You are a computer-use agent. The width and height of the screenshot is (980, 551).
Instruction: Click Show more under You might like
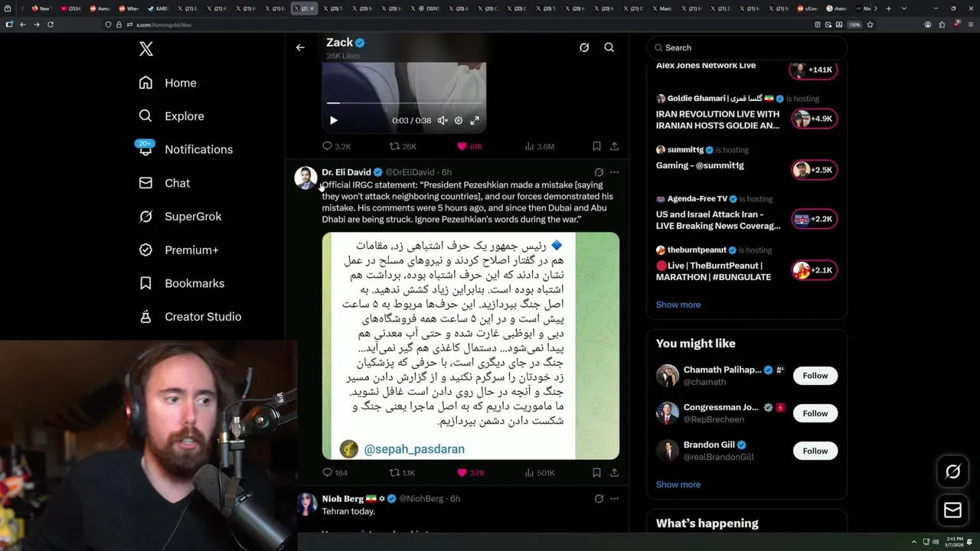coord(678,484)
